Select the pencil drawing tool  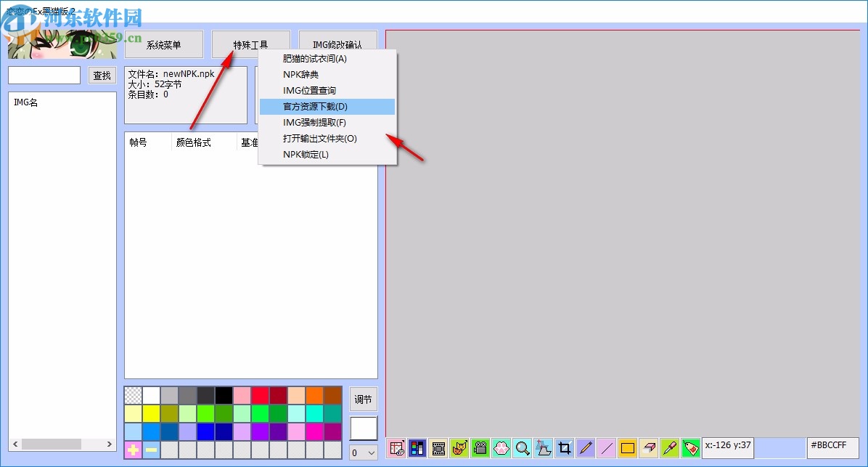tap(585, 447)
